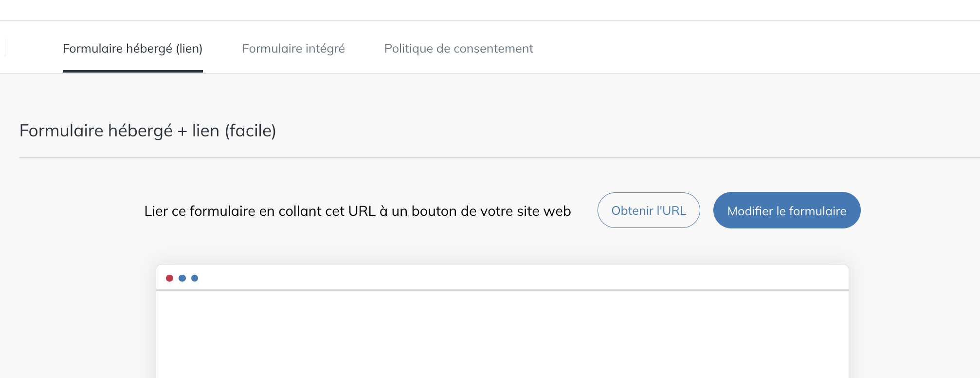Select the Formulaire hébergé (lien) tab
980x378 pixels.
[132, 49]
